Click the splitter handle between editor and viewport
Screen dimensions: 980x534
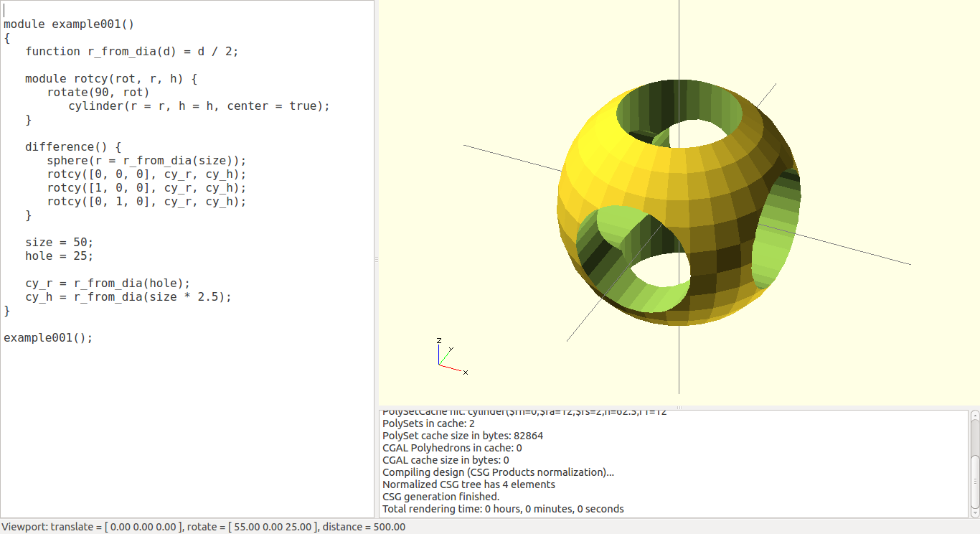click(375, 258)
